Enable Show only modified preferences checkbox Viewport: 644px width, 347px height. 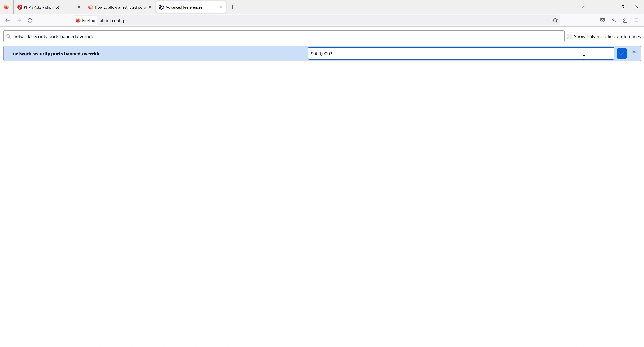(570, 37)
